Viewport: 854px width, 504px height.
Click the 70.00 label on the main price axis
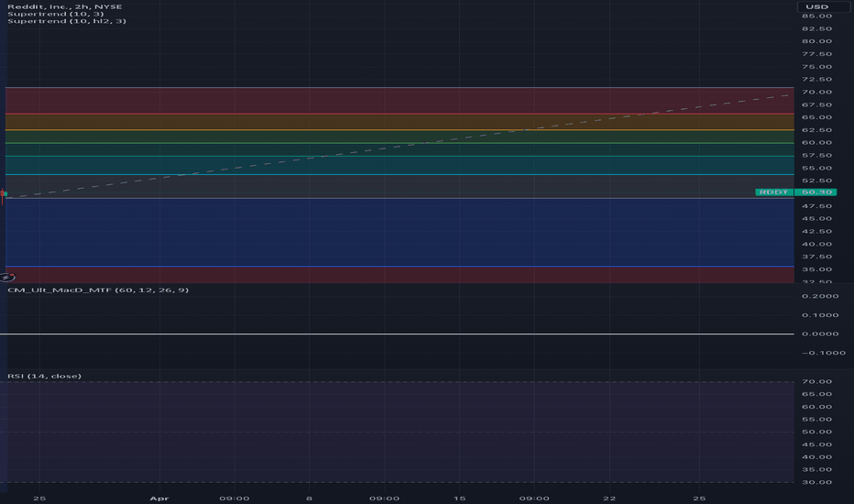pyautogui.click(x=816, y=92)
